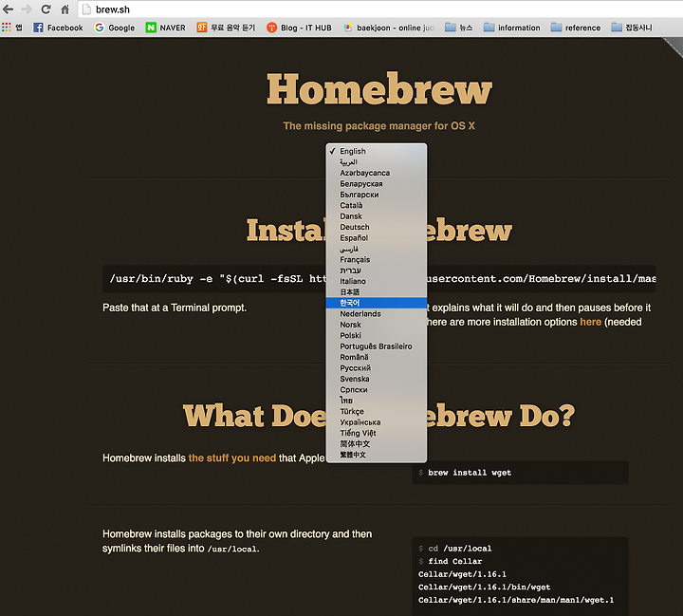Select the Thai ไทย option
The width and height of the screenshot is (683, 616).
[377, 401]
